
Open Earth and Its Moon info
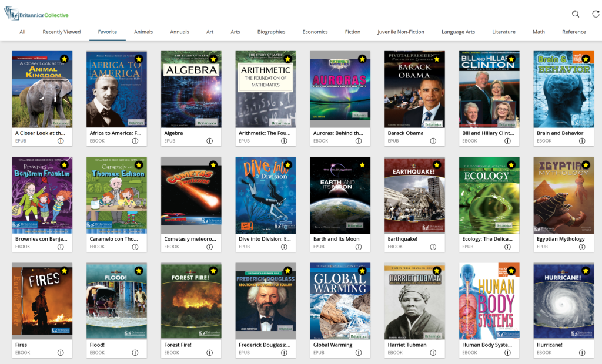pos(359,247)
